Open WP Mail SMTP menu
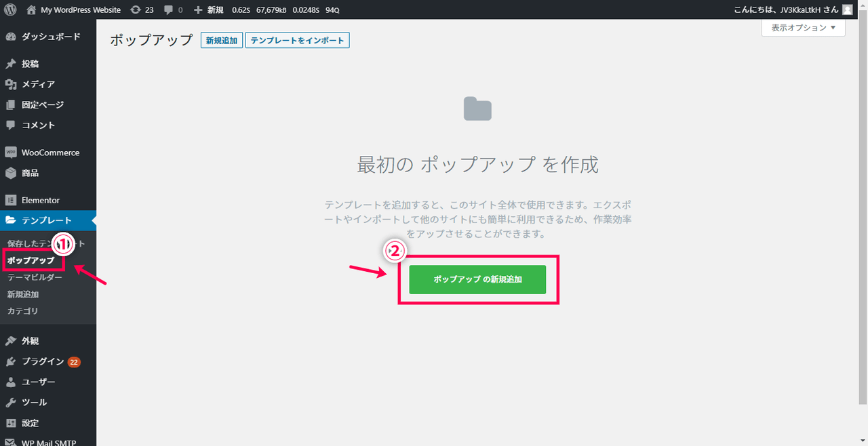The height and width of the screenshot is (446, 868). click(x=48, y=442)
